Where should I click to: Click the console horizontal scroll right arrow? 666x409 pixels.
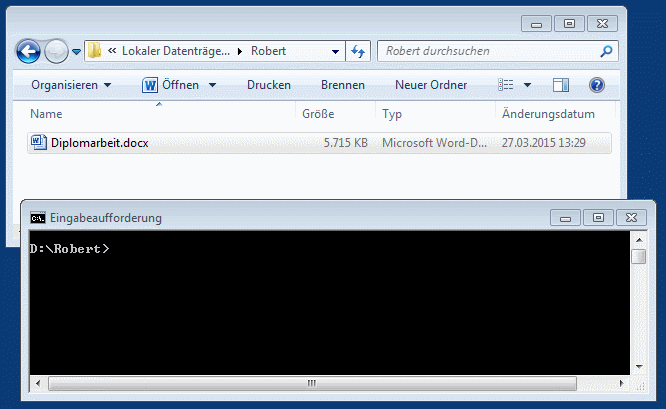(x=622, y=384)
